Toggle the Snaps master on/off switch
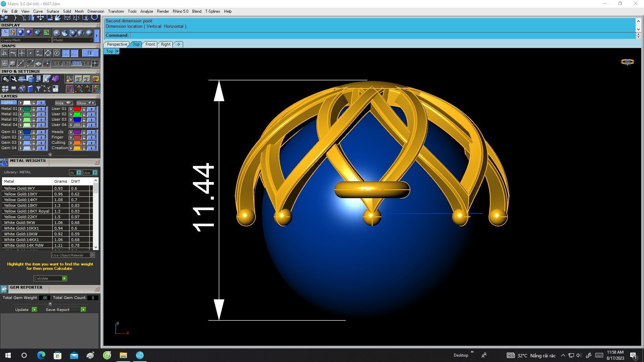The height and width of the screenshot is (362, 644). tap(90, 53)
